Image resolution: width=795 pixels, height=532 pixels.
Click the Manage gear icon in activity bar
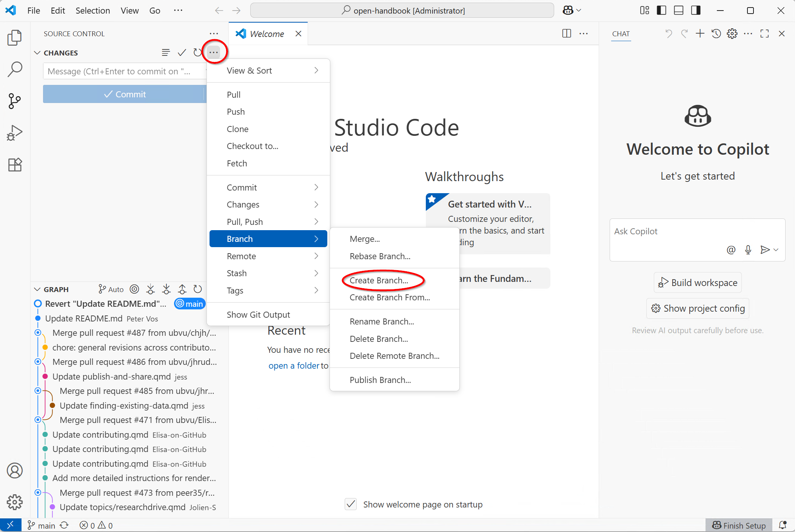(14, 502)
